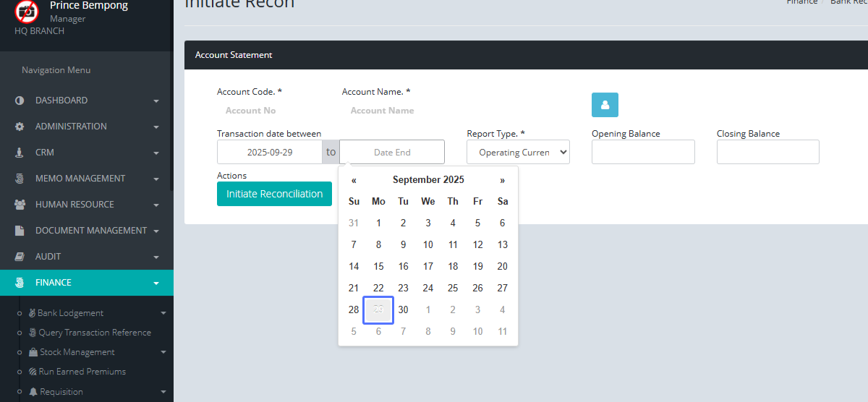Click the Audit book icon
The image size is (868, 402).
pos(20,257)
